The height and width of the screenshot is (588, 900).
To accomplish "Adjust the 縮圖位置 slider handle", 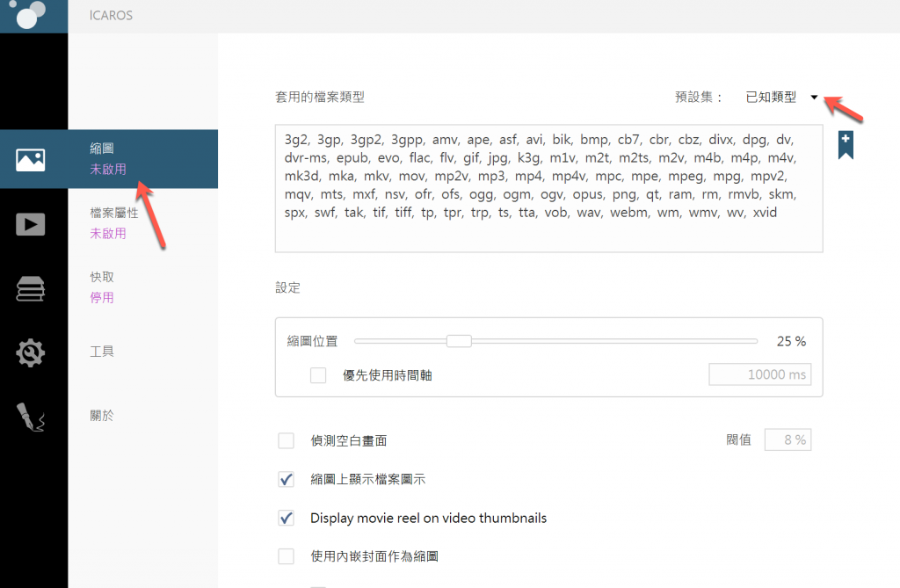I will pyautogui.click(x=459, y=341).
